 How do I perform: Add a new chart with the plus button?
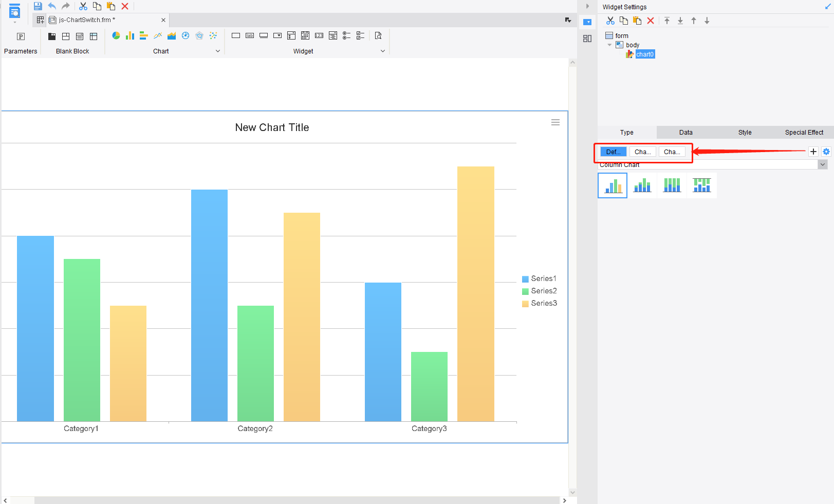813,151
